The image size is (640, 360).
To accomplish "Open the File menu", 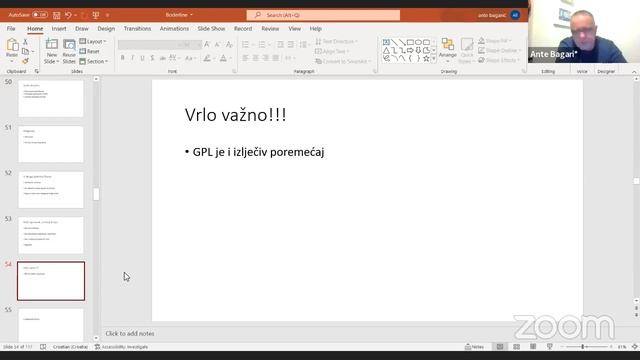I will 11,29.
